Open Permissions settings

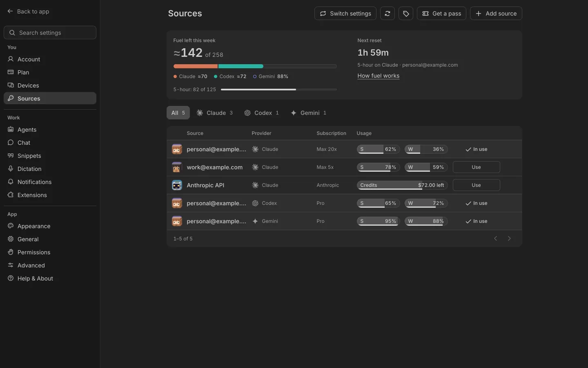coord(50,252)
